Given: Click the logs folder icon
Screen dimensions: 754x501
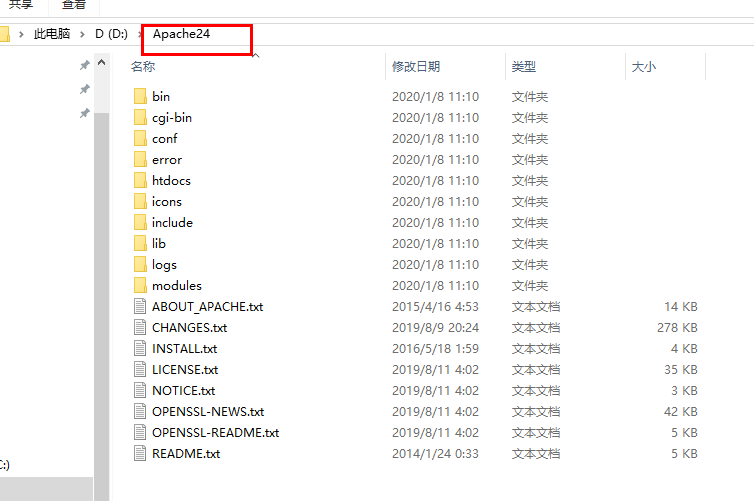Looking at the screenshot, I should pyautogui.click(x=140, y=264).
